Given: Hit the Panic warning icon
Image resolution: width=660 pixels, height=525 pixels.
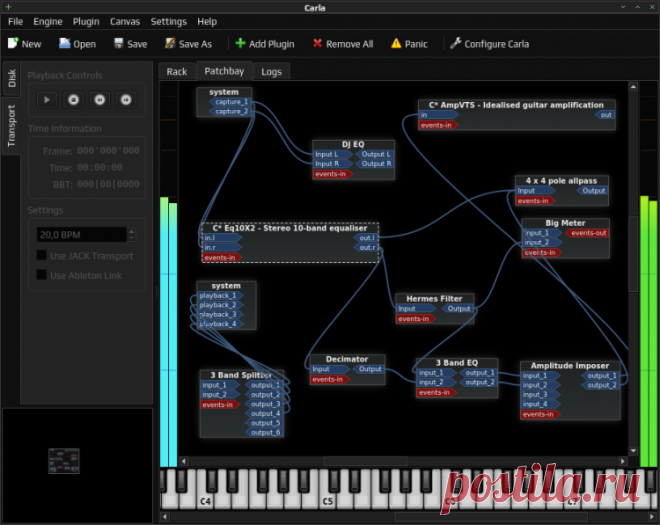Looking at the screenshot, I should [396, 43].
